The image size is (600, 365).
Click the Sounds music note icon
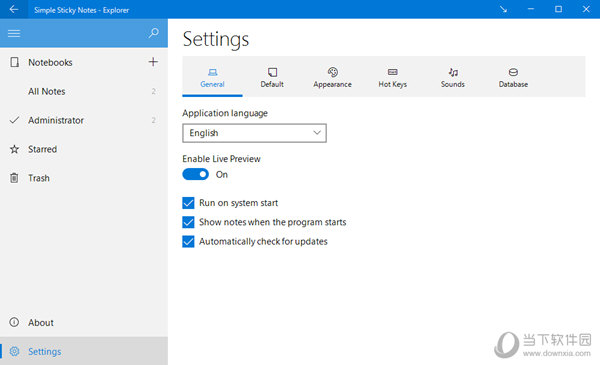point(453,72)
